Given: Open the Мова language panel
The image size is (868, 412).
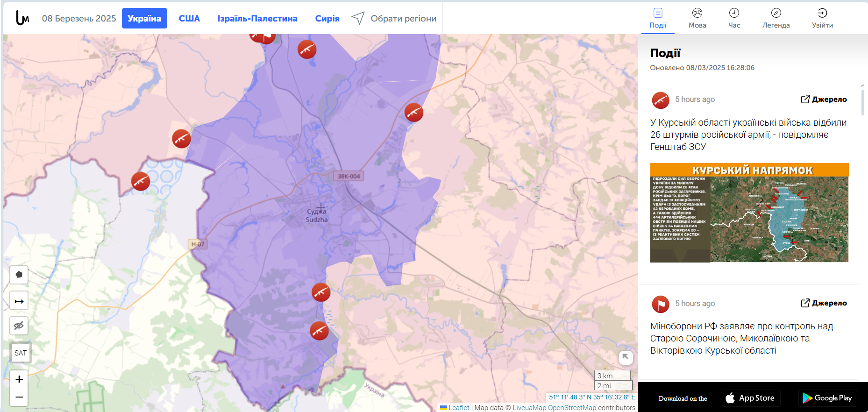Looking at the screenshot, I should (x=697, y=18).
